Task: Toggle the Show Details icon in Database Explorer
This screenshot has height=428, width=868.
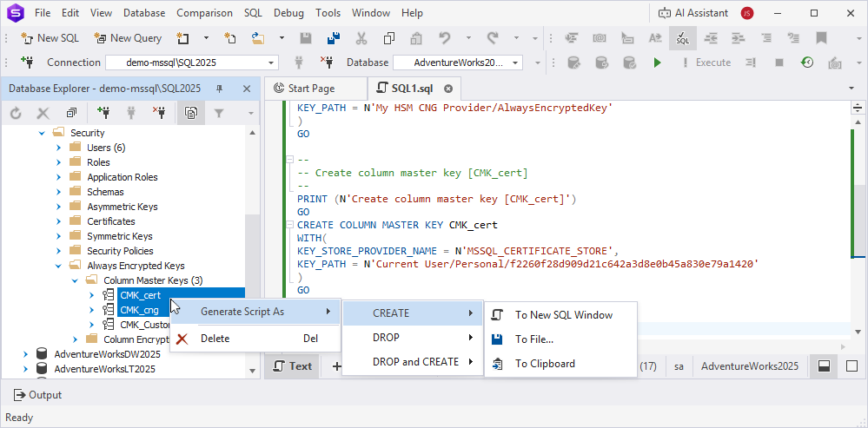Action: coord(191,114)
